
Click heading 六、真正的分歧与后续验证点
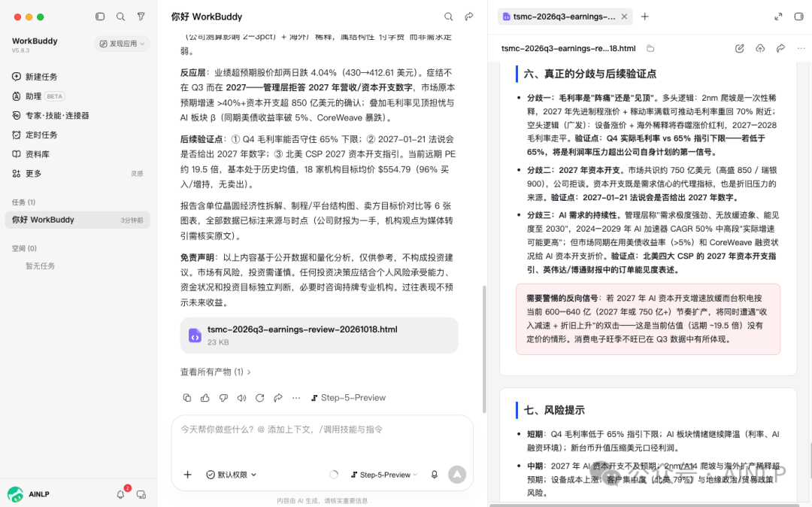tap(590, 74)
